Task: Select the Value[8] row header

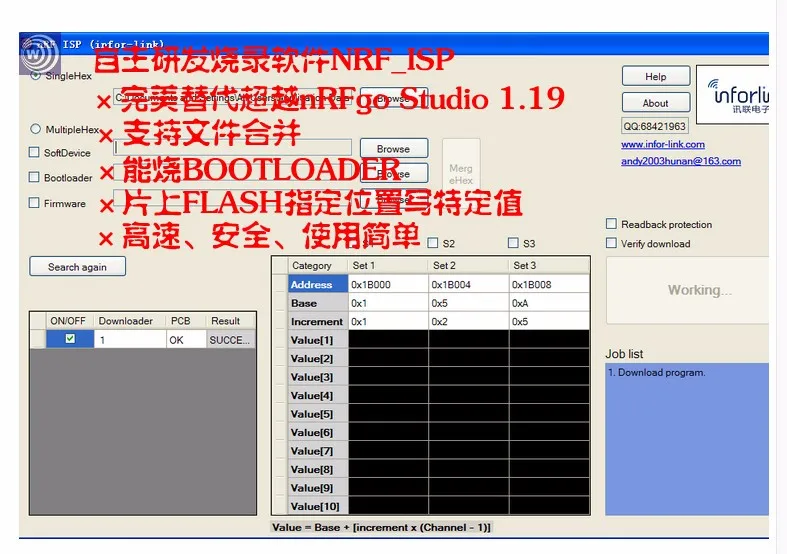Action: (x=318, y=470)
